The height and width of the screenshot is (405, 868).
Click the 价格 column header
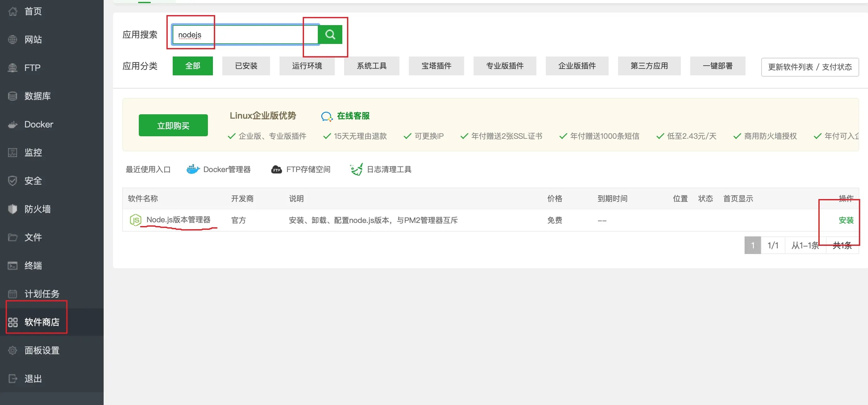click(555, 198)
